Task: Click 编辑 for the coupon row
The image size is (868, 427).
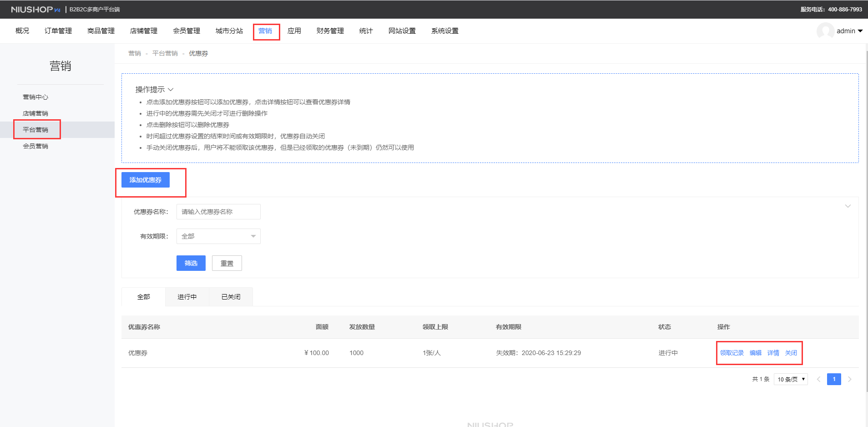Action: 756,353
